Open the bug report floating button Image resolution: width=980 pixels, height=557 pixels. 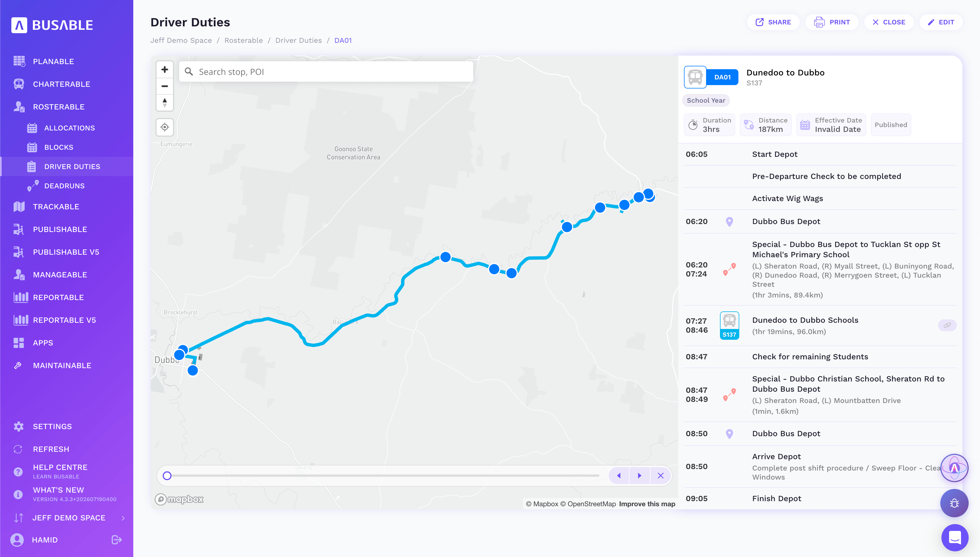point(954,503)
